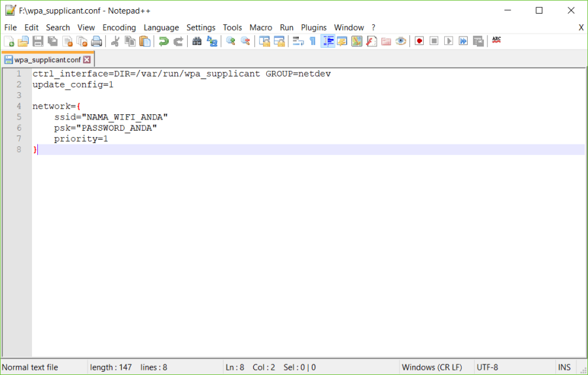Toggle synchronize vertical scrolling icon
Screen dimensions: 588x375
point(264,41)
